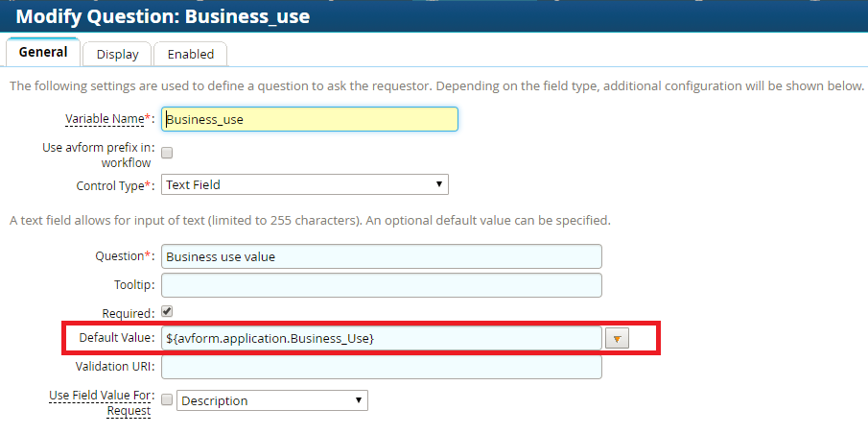This screenshot has width=868, height=434.
Task: Click the underlined Variable Name label
Action: pos(104,119)
